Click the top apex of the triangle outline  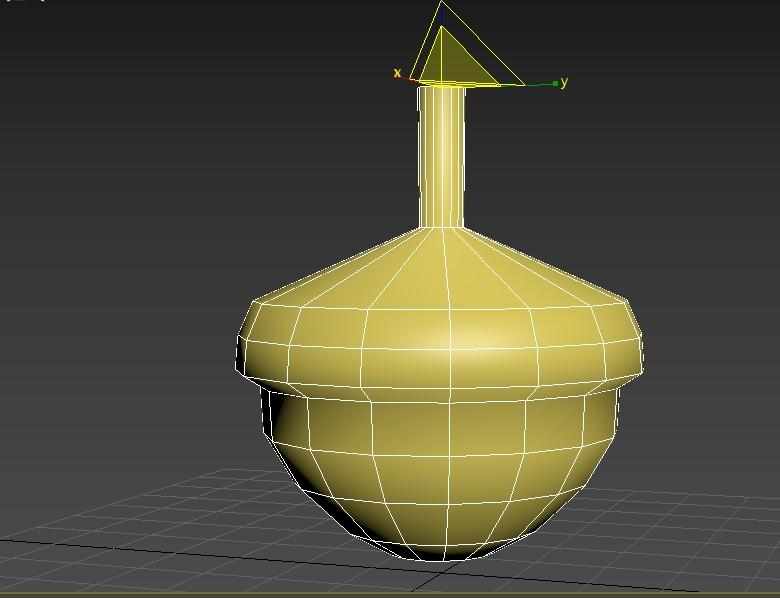pos(443,4)
